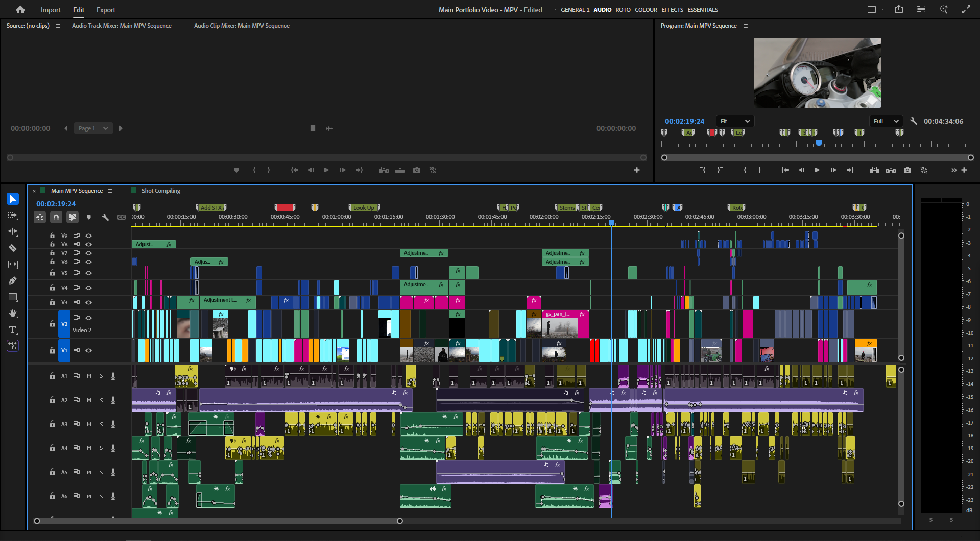
Task: Open the Fit zoom level dropdown
Action: [x=734, y=121]
